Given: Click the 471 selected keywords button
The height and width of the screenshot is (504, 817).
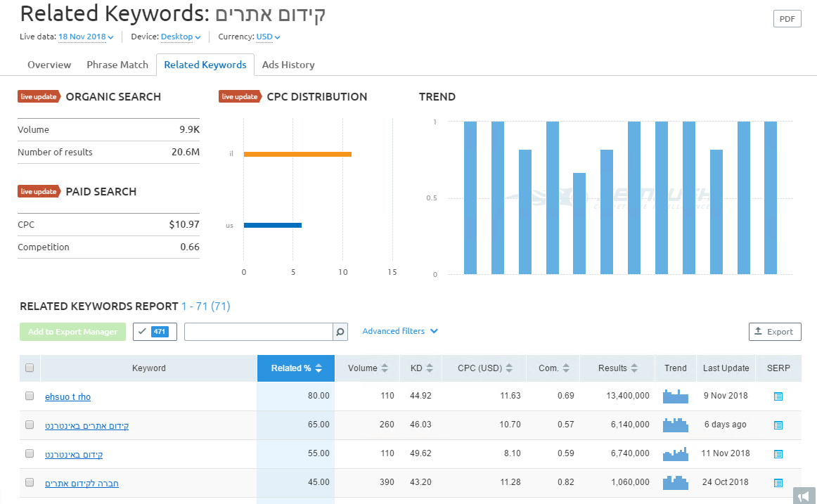Looking at the screenshot, I should coord(155,332).
